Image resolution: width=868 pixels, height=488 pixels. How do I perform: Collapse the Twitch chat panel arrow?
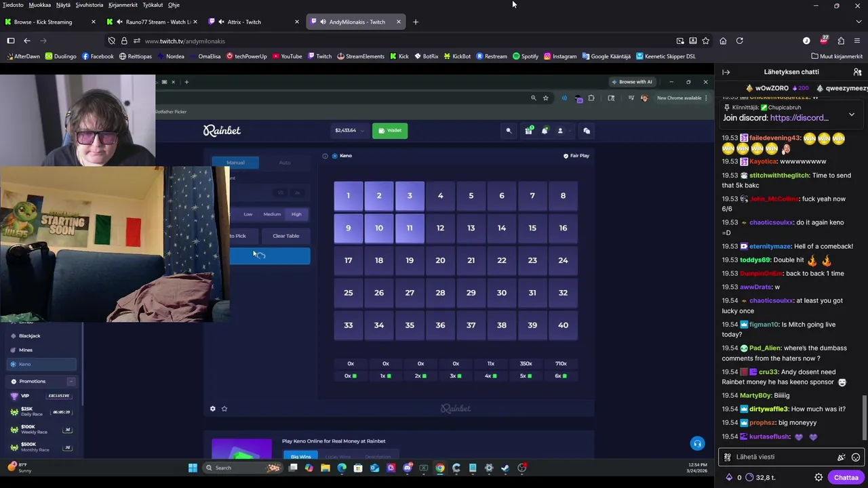(726, 72)
